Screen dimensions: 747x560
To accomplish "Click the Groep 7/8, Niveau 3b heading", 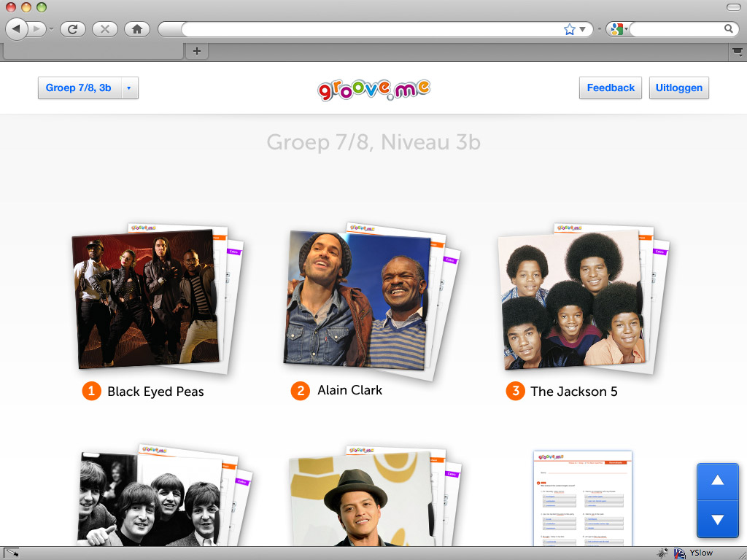I will tap(373, 142).
